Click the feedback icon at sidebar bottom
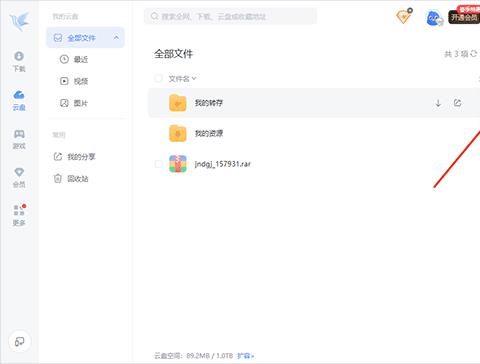Image resolution: width=480 pixels, height=364 pixels. pyautogui.click(x=19, y=341)
